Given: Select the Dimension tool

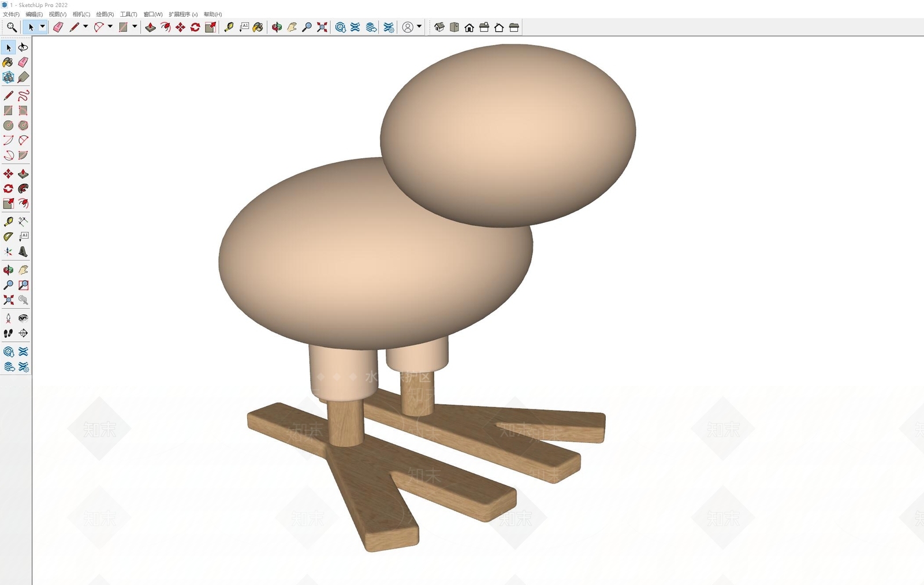Looking at the screenshot, I should click(23, 222).
